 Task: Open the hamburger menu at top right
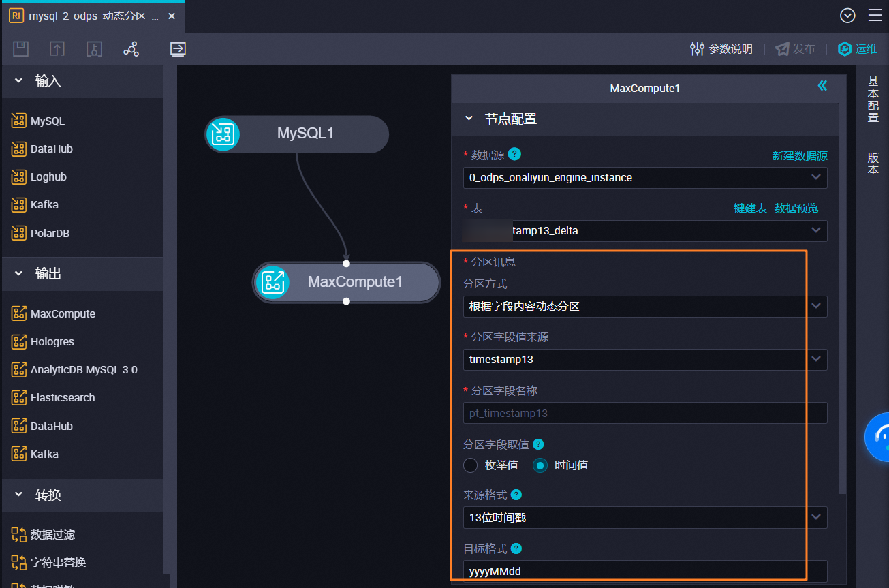tap(875, 16)
